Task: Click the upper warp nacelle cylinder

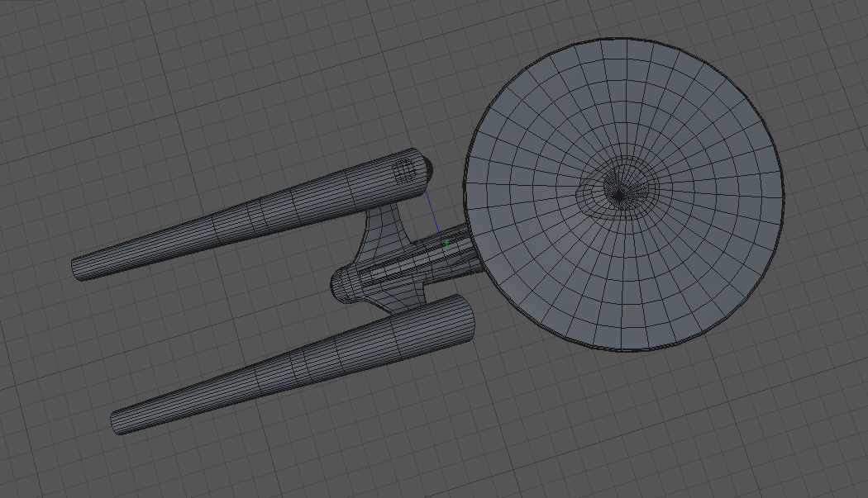Action: coord(252,215)
